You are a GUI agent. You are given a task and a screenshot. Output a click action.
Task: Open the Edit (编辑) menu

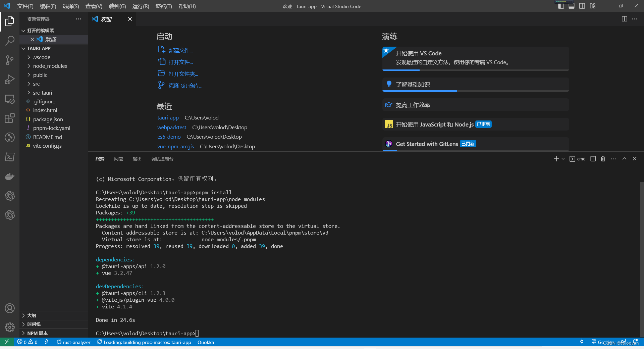tap(48, 6)
